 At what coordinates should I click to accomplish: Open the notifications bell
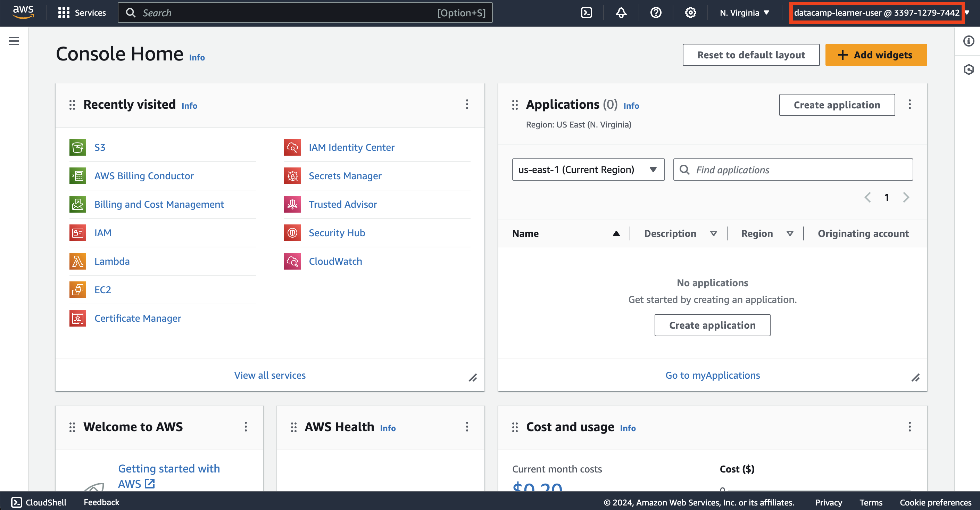(621, 13)
